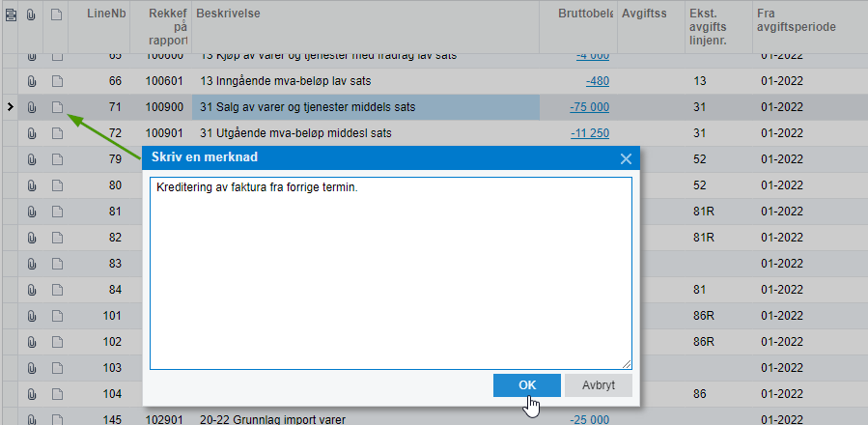Open note icon for line 83
The height and width of the screenshot is (425, 868).
(57, 264)
